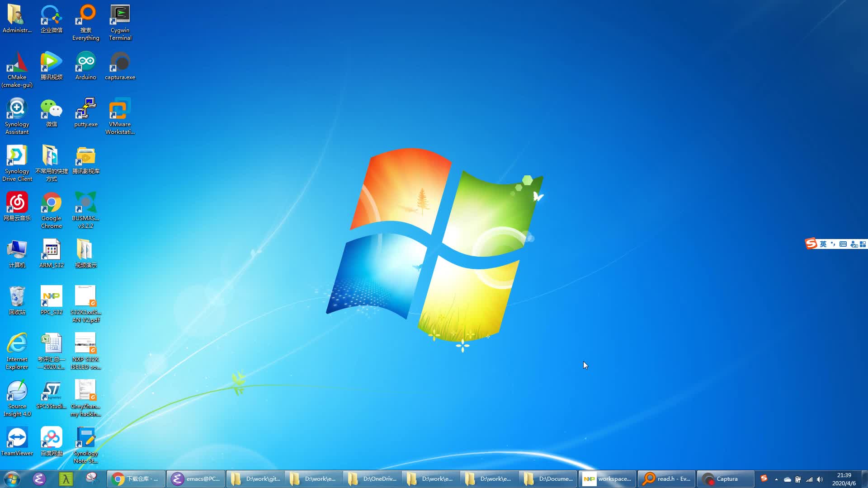
Task: Select 回收站 recycle bin icon
Action: point(17,301)
